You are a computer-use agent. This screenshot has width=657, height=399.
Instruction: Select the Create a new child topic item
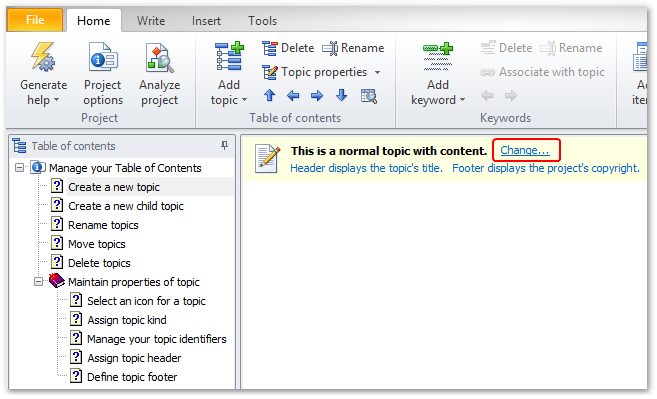pyautogui.click(x=126, y=206)
